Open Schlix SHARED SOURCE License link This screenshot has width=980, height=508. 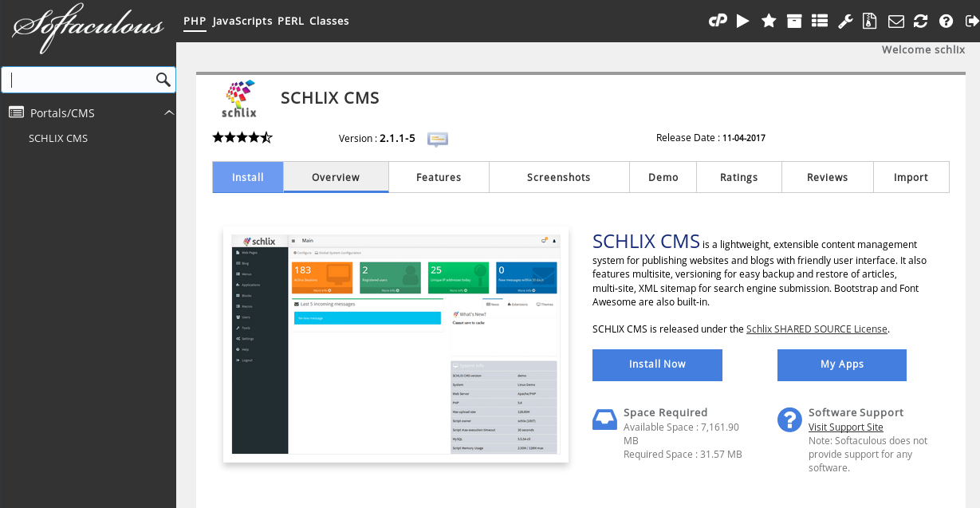tap(817, 329)
